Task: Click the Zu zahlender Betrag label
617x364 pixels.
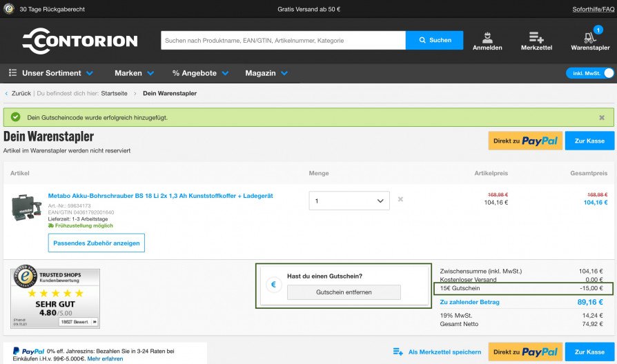Action: [x=469, y=302]
